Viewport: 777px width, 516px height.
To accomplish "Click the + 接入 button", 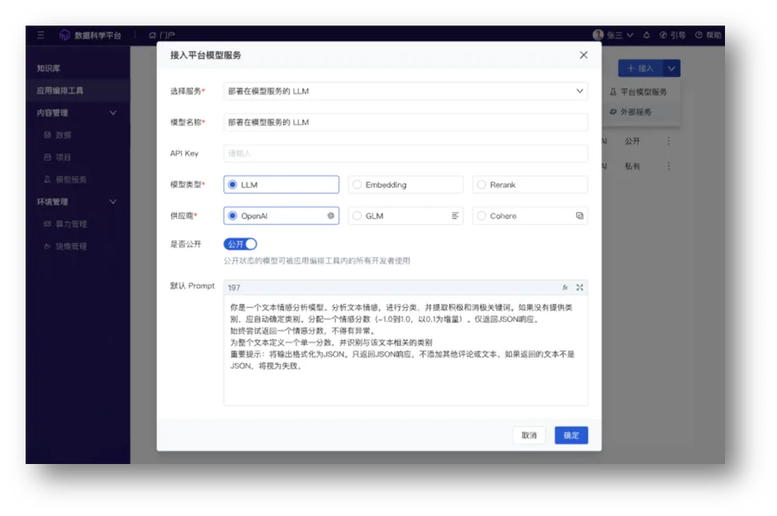I will 640,68.
